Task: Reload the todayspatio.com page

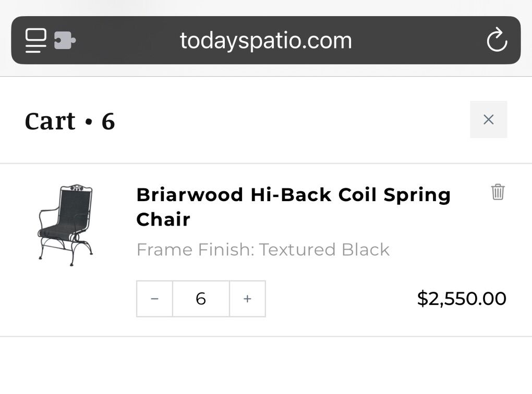Action: pos(497,41)
